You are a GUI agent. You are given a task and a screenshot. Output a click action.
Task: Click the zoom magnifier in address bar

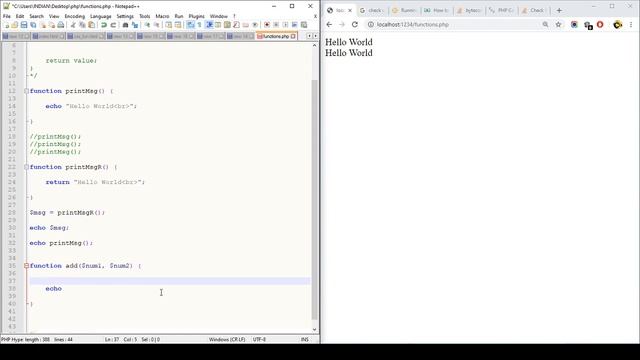point(545,24)
